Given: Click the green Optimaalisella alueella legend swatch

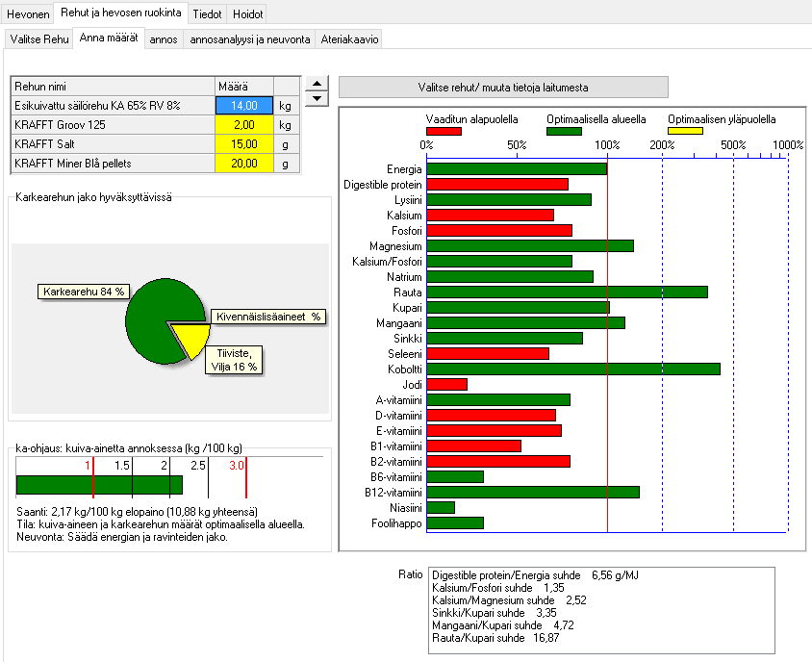Looking at the screenshot, I should [x=564, y=131].
